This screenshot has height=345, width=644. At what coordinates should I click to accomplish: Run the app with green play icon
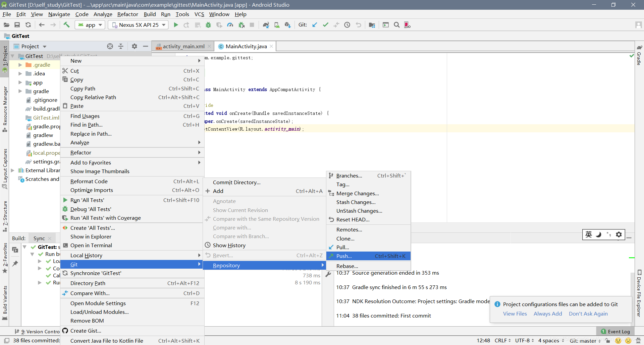176,25
